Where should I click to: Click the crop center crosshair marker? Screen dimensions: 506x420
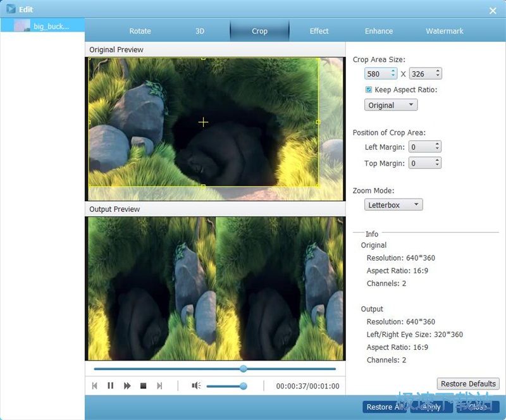pyautogui.click(x=203, y=122)
